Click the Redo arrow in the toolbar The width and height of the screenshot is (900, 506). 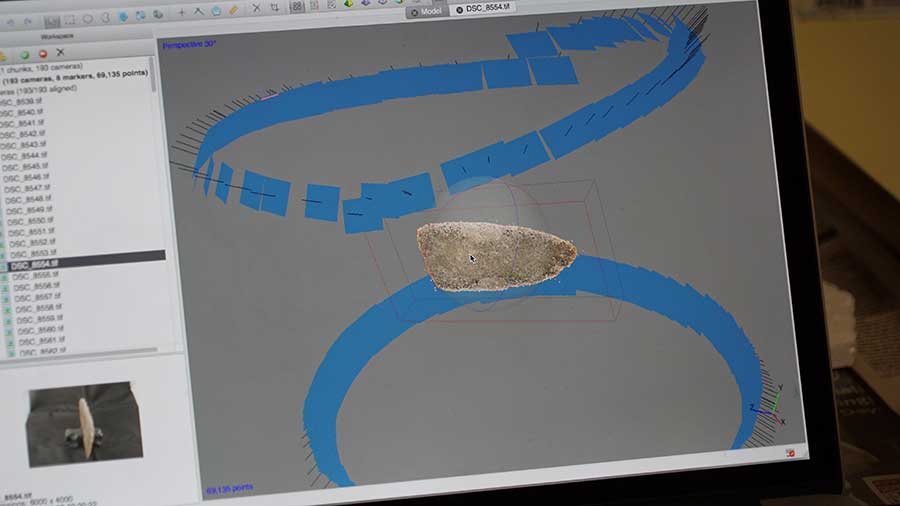(28, 22)
